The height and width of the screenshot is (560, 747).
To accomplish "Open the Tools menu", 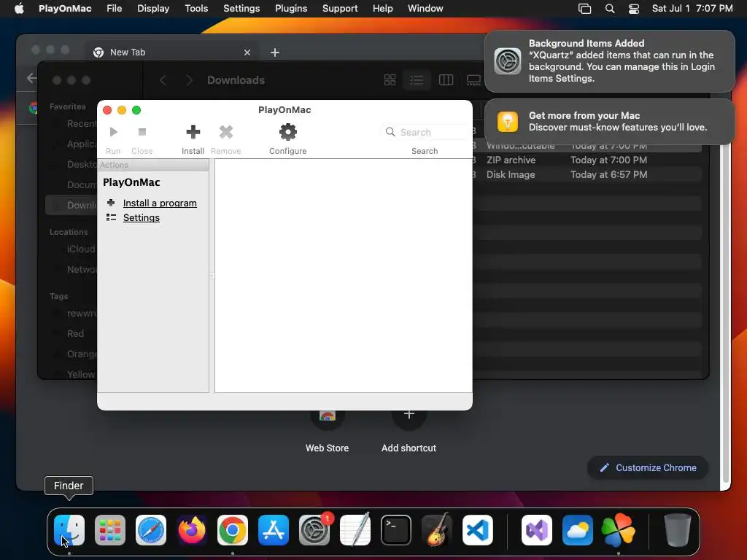I will coord(196,9).
